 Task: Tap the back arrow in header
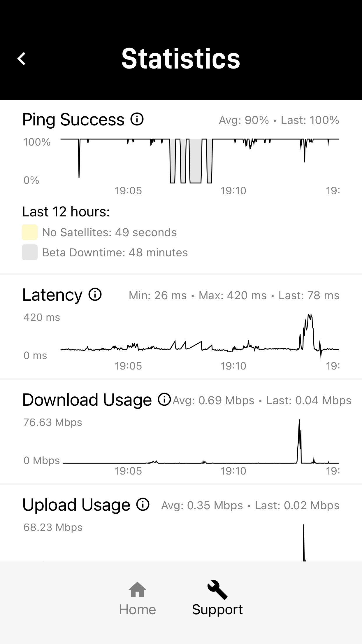point(22,59)
